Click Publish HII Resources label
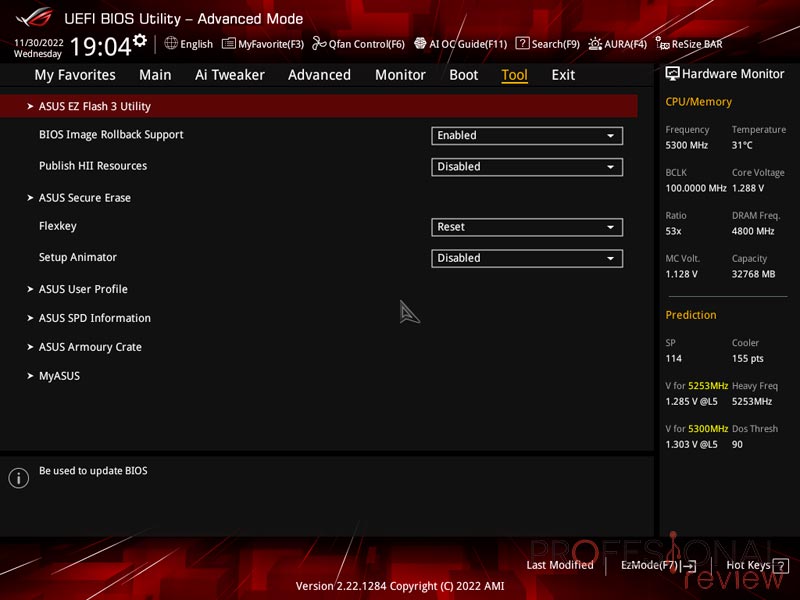This screenshot has width=800, height=600. 93,166
